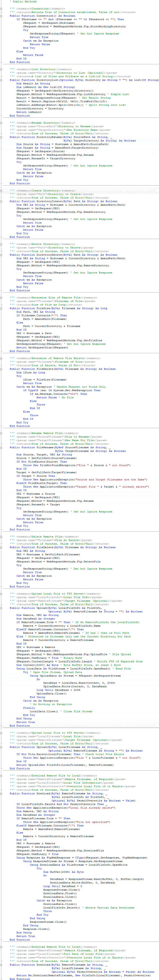159x980 pixels.
Task: Collapse the 'Rename Directory' summary comment block
Action: coord(1,123)
